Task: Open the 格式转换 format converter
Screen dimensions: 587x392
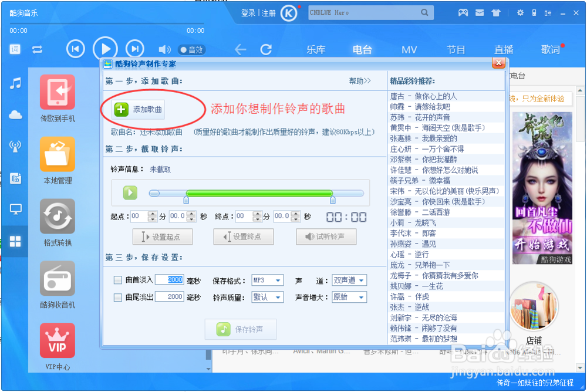Action: pyautogui.click(x=58, y=223)
